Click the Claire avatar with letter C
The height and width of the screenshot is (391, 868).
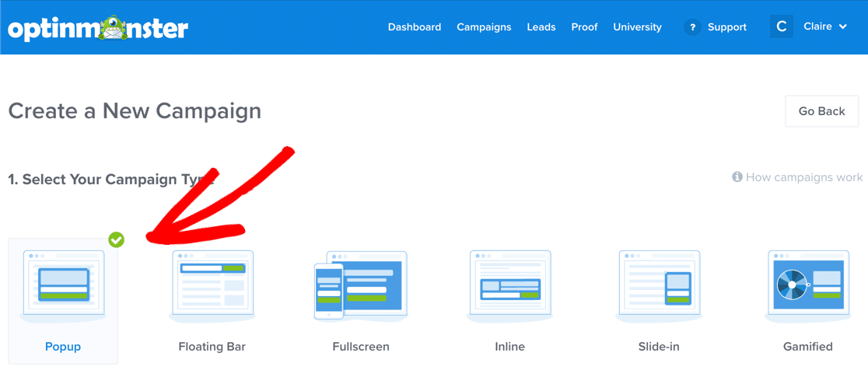pyautogui.click(x=782, y=26)
